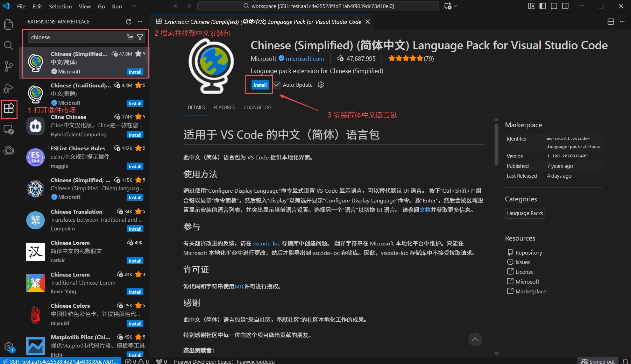Click the extension settings gear next to Auto Update
This screenshot has width=631, height=364.
321,85
